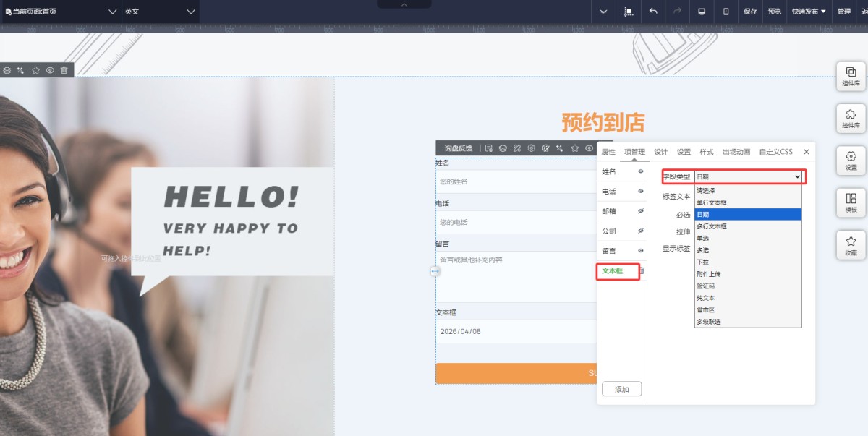This screenshot has height=436, width=868.
Task: Click the 您的姓名 name input
Action: (x=516, y=181)
